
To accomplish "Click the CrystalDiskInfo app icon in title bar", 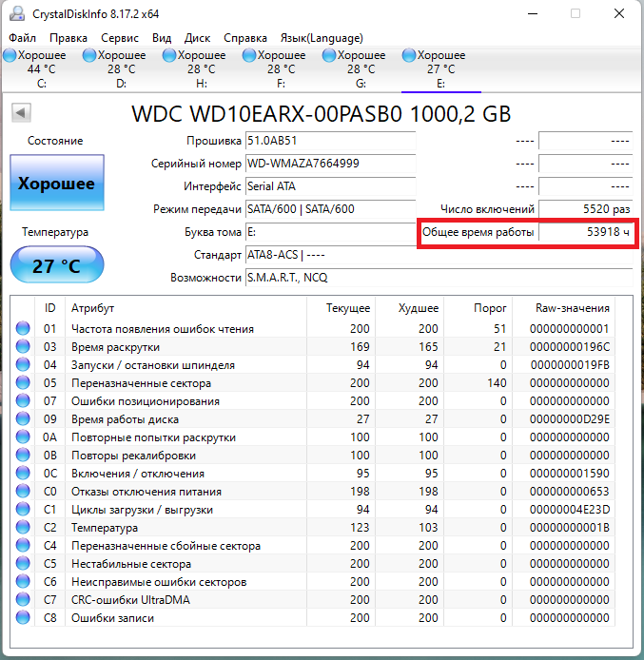I will coord(17,14).
